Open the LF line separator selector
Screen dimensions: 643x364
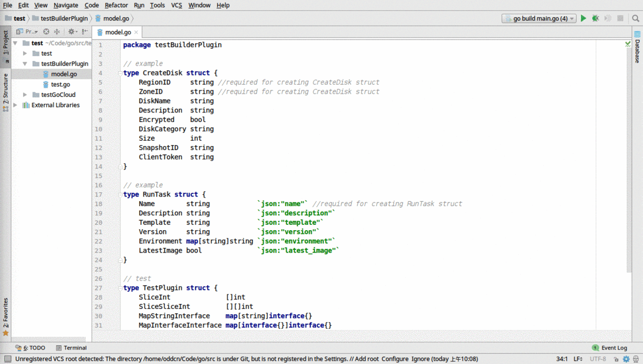(578, 359)
